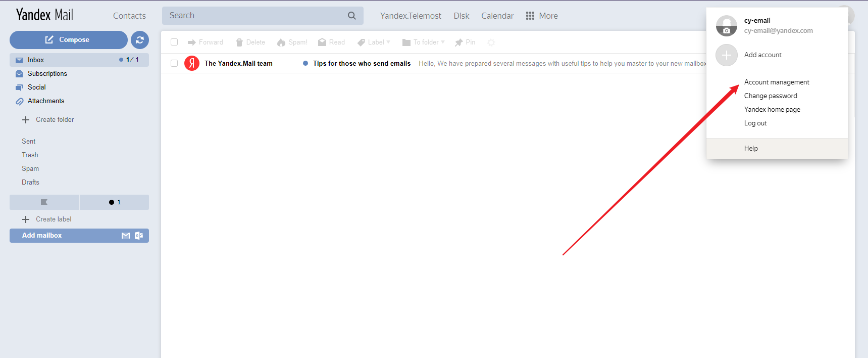Open the Yandex Mail logo
The image size is (868, 358).
(44, 15)
